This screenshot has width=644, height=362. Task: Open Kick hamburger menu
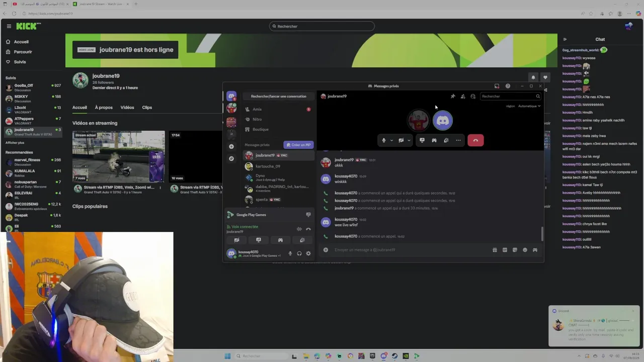9,26
